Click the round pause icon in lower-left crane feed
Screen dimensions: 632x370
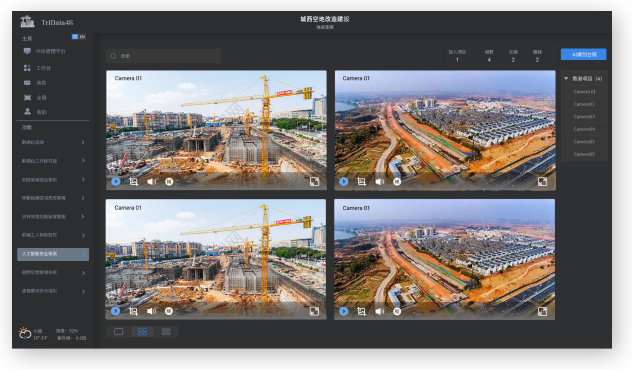169,311
